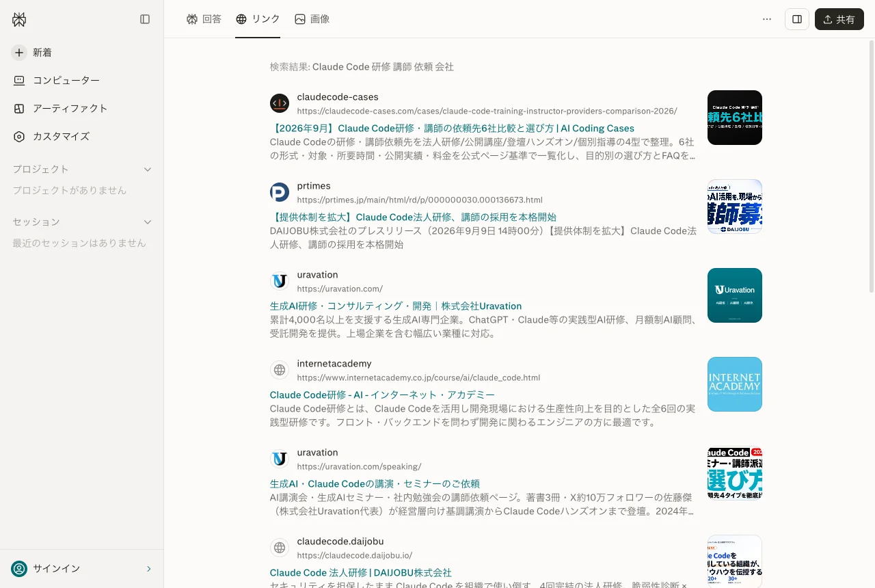Click the claudecode.daijobu result thumbnail
875x588 pixels.
(735, 561)
